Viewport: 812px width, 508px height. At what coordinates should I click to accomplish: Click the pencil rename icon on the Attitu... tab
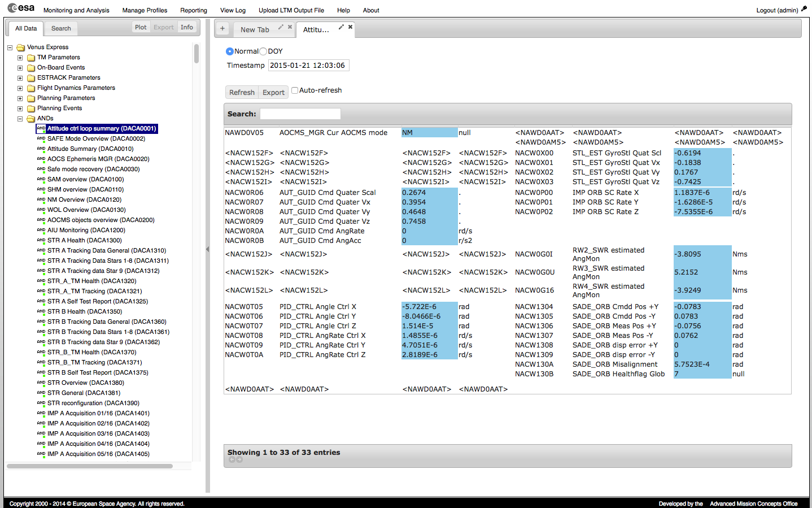pyautogui.click(x=341, y=27)
